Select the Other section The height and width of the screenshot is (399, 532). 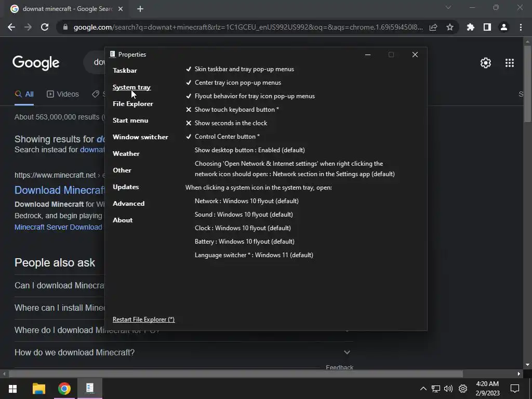122,170
